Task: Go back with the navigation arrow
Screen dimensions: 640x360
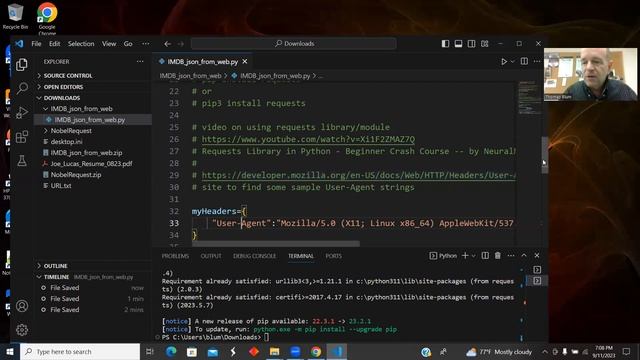Action: [x=167, y=44]
